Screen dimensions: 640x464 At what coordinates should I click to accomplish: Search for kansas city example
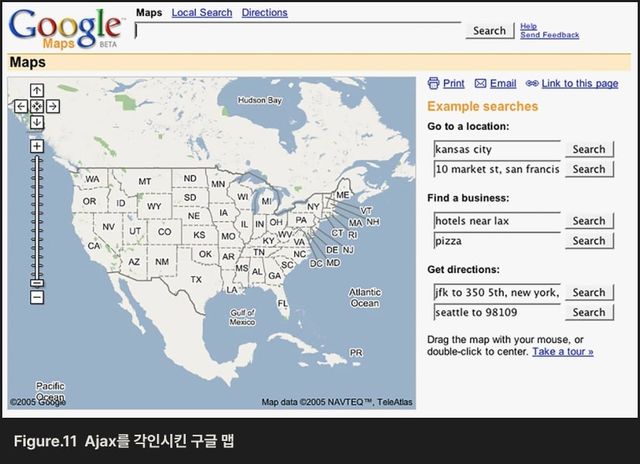pyautogui.click(x=589, y=149)
